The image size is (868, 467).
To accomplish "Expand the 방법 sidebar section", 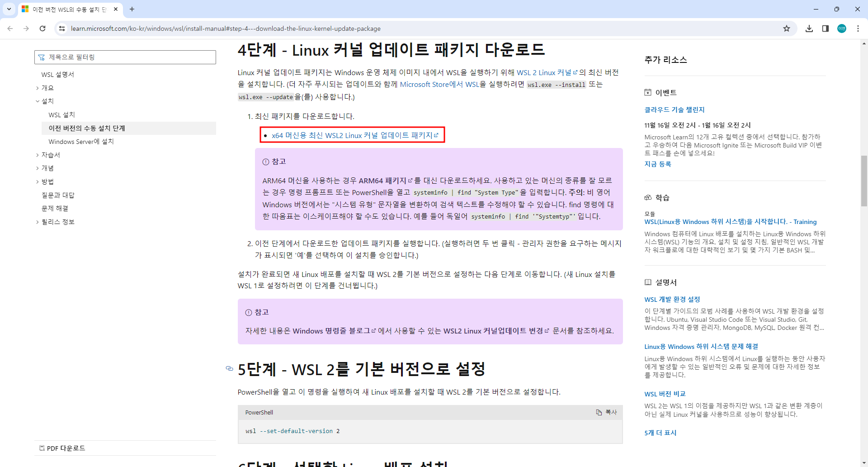I will click(x=45, y=181).
